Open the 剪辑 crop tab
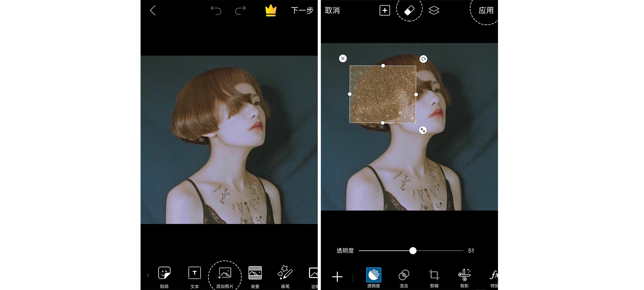 [434, 278]
